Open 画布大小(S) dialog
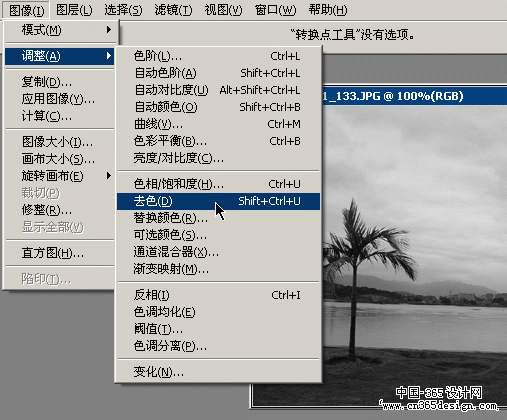Viewport: 507px width, 420px height. (x=60, y=159)
